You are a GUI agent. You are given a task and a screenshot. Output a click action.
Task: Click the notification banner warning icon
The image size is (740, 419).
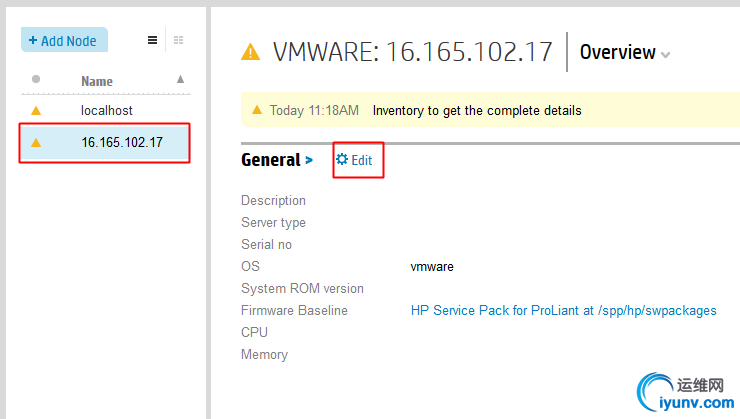[x=257, y=110]
